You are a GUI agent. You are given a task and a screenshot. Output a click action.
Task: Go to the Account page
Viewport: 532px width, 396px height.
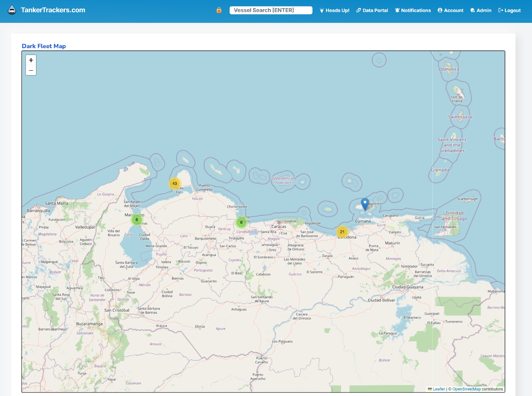[x=451, y=10]
